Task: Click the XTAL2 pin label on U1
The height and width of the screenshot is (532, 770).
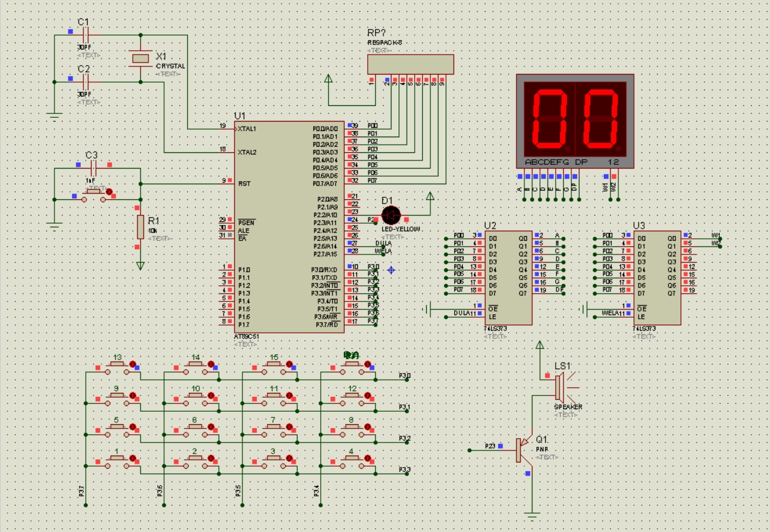Action: (x=247, y=152)
